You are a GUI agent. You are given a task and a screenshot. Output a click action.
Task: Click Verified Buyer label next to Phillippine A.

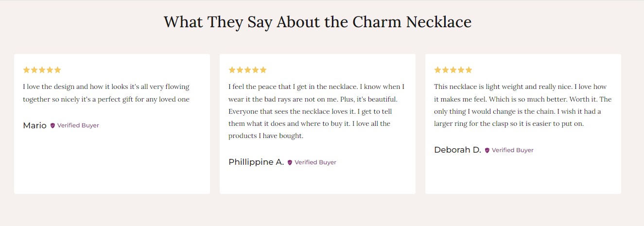tap(315, 162)
